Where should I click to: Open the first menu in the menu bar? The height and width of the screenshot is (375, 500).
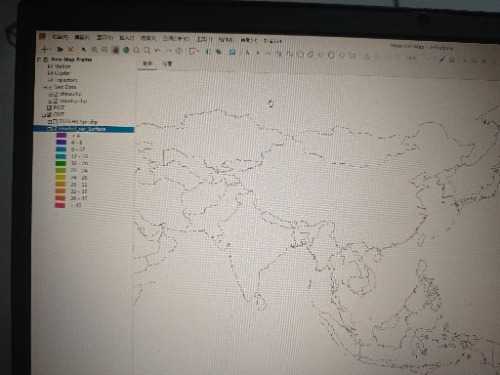coord(61,37)
